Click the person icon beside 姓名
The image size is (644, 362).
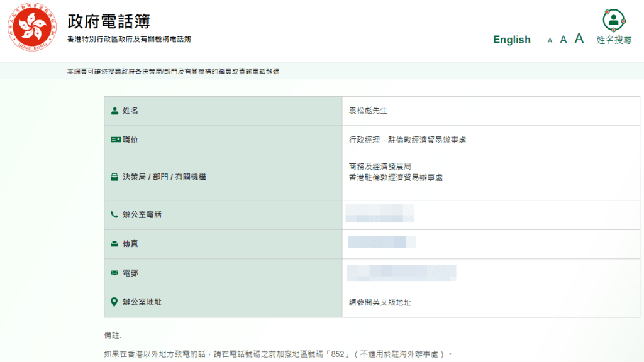tap(114, 111)
